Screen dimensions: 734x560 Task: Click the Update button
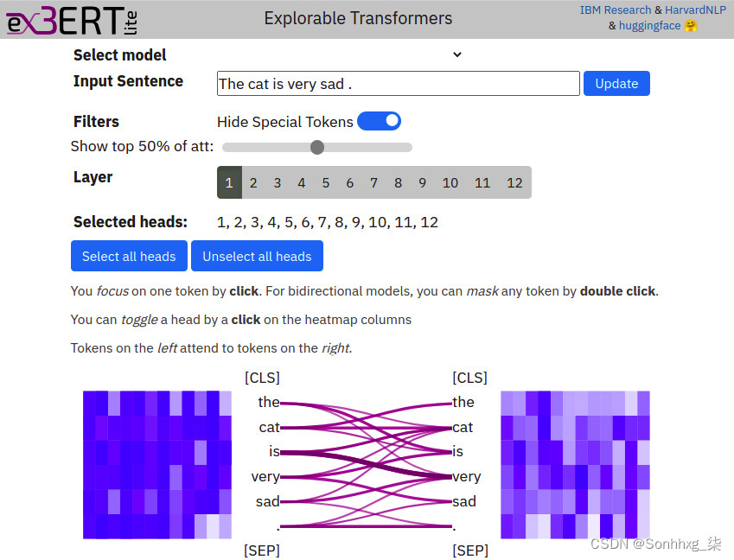click(x=616, y=84)
